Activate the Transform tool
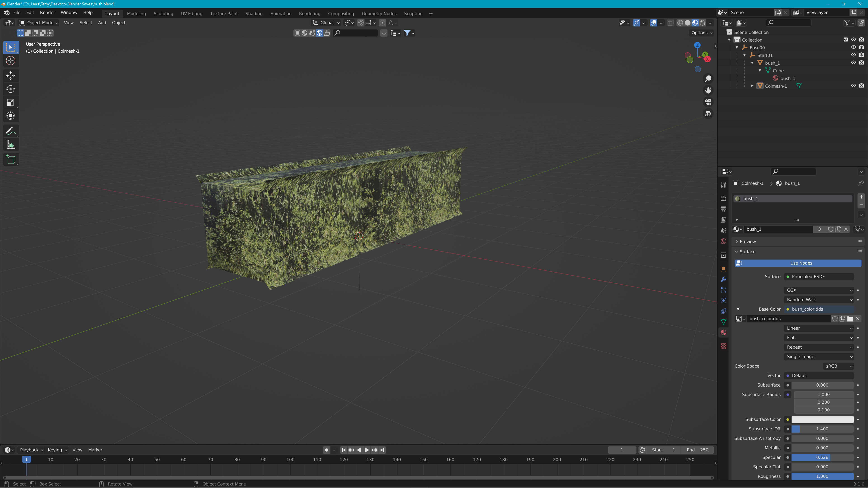The width and height of the screenshot is (868, 488). tap(10, 116)
